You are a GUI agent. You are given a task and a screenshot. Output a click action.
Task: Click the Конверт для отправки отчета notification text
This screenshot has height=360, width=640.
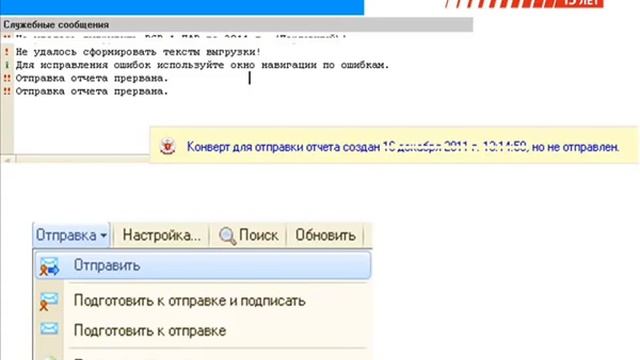coord(403,147)
